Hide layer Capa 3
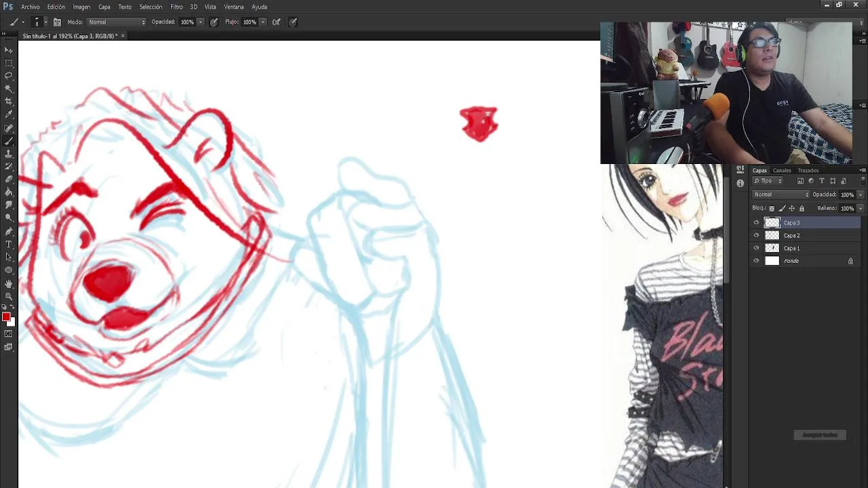The width and height of the screenshot is (868, 488). pyautogui.click(x=756, y=222)
